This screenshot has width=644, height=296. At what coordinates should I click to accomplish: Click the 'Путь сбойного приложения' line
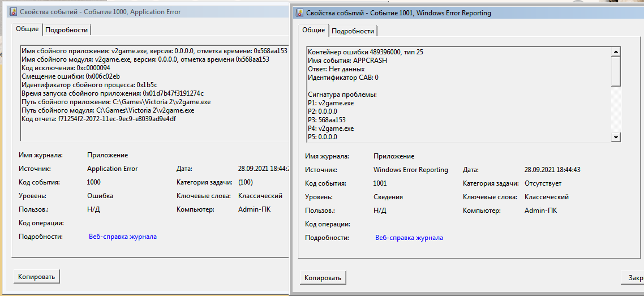[116, 102]
